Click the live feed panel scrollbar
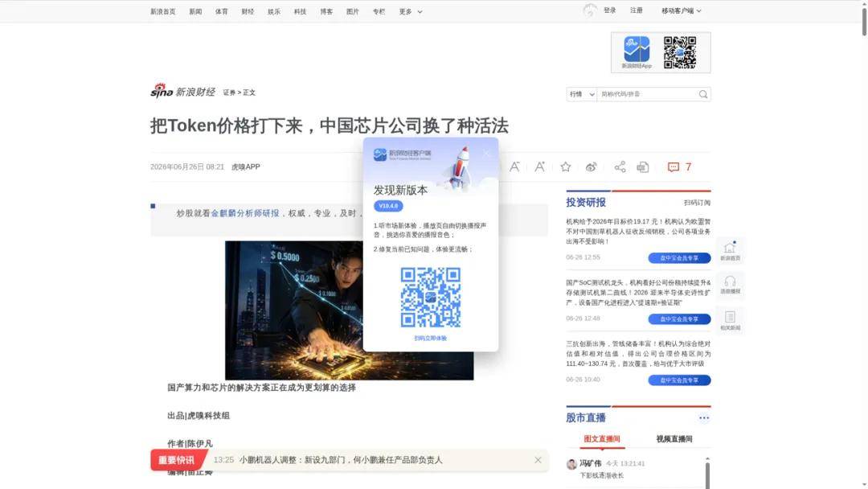 tap(707, 475)
